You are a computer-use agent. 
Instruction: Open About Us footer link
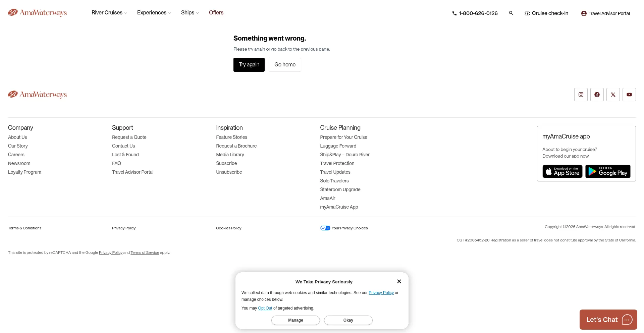tap(17, 137)
